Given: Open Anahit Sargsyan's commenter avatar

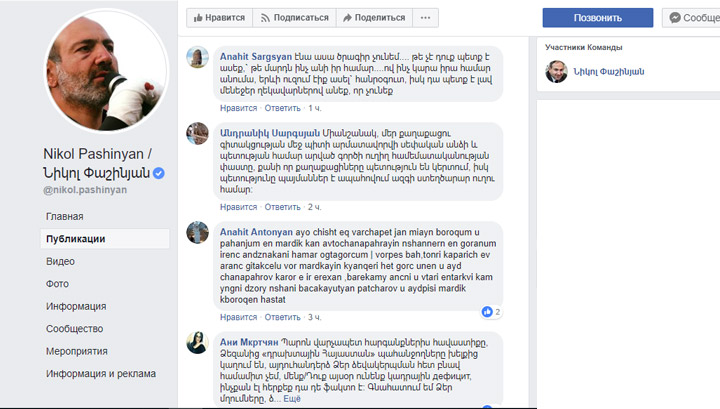Looking at the screenshot, I should (197, 57).
